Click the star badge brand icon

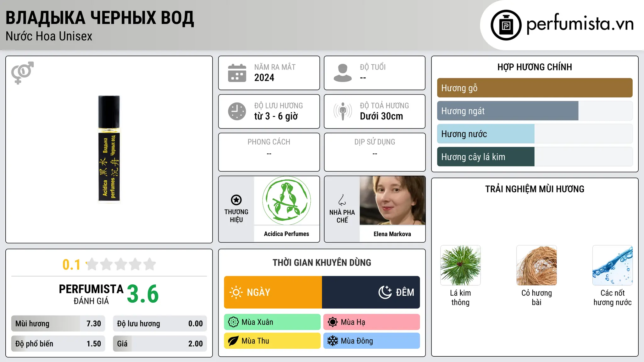point(236,200)
